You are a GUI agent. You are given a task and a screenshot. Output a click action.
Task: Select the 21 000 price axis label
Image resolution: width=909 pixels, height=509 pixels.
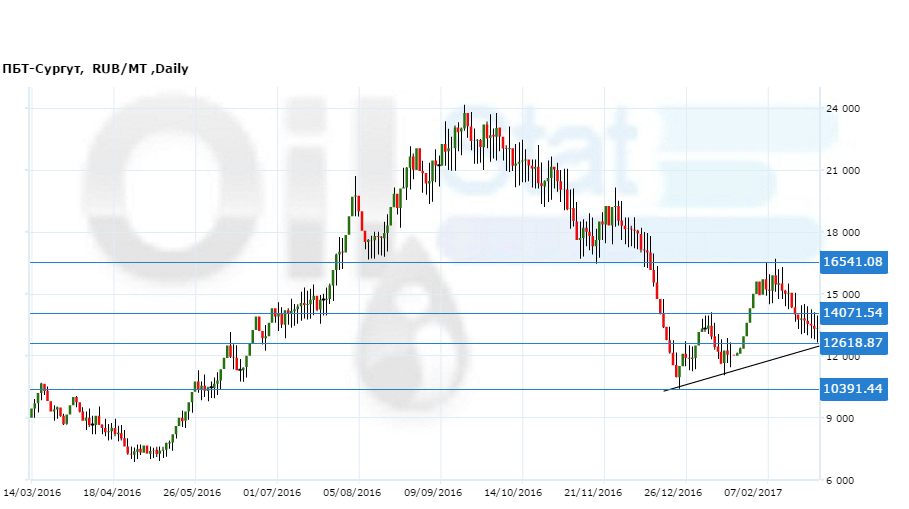click(842, 171)
